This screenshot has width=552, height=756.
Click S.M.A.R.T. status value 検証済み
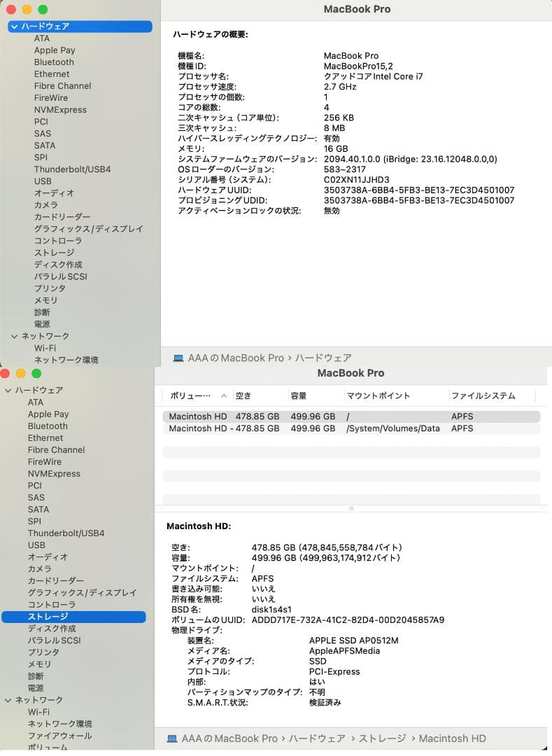[325, 703]
